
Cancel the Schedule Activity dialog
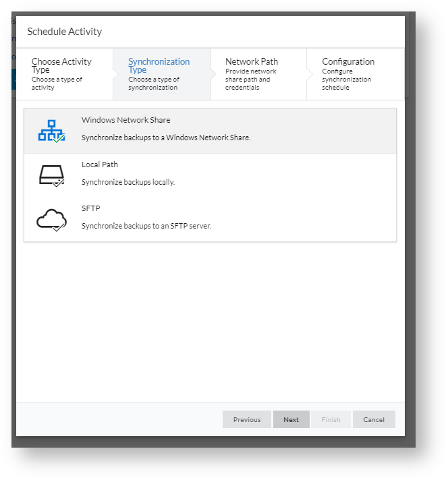(374, 419)
